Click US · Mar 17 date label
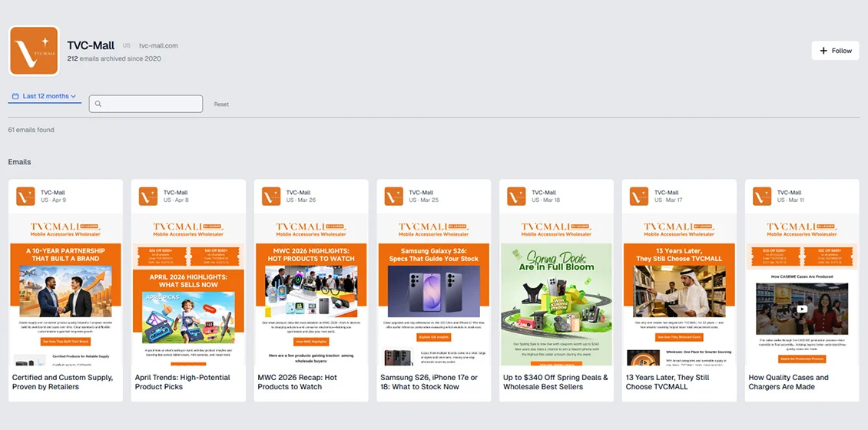The width and height of the screenshot is (868, 430). (669, 200)
